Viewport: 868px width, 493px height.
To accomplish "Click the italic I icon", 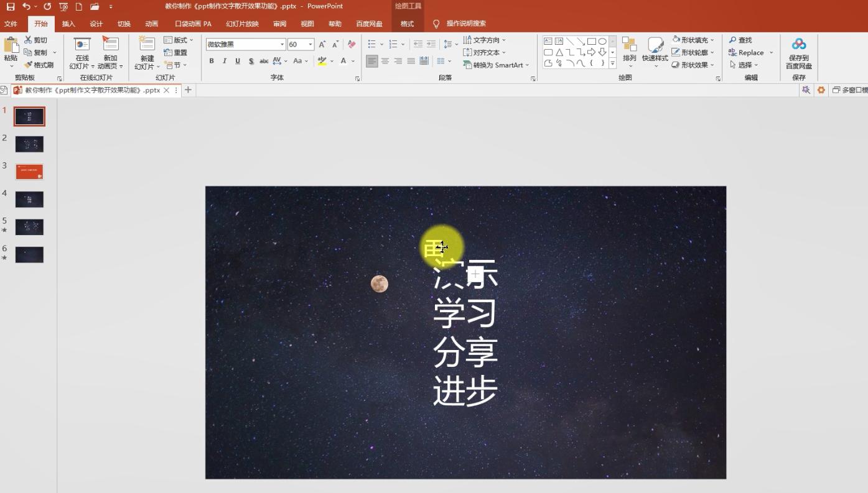I will (x=224, y=61).
